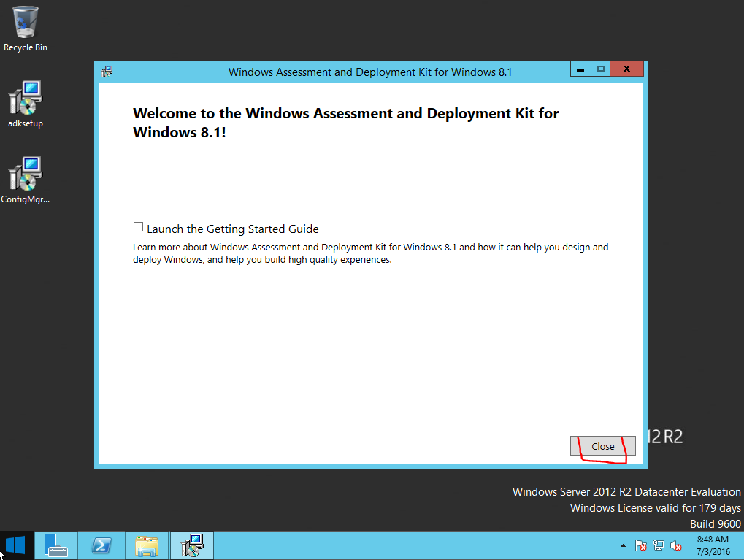
Task: Minimize the ADK setup window
Action: [x=580, y=69]
